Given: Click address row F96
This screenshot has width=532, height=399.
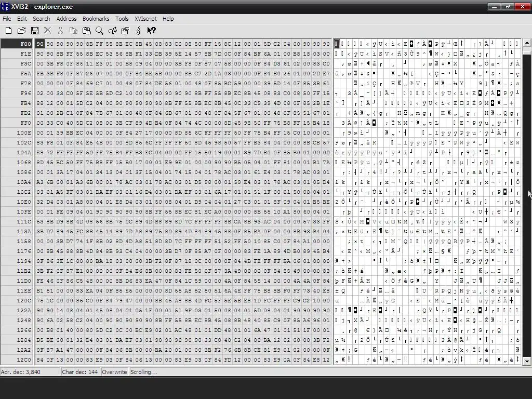Looking at the screenshot, I should click(x=17, y=93).
